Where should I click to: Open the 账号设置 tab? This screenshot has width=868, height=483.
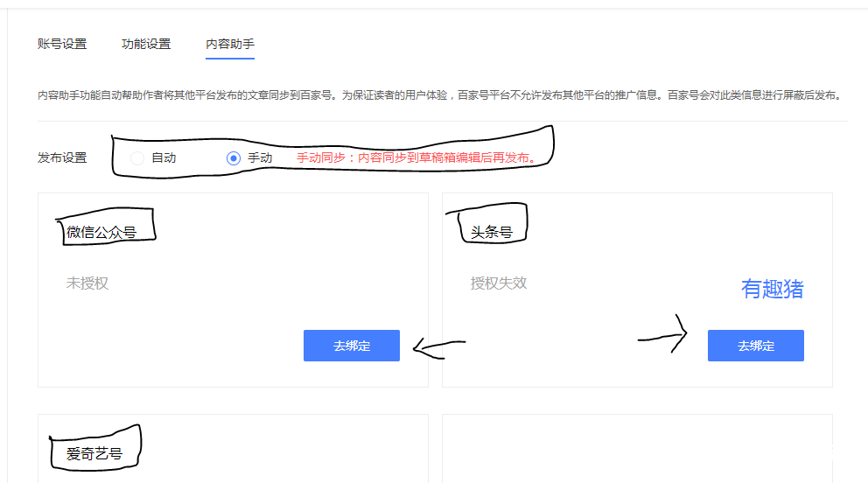62,44
